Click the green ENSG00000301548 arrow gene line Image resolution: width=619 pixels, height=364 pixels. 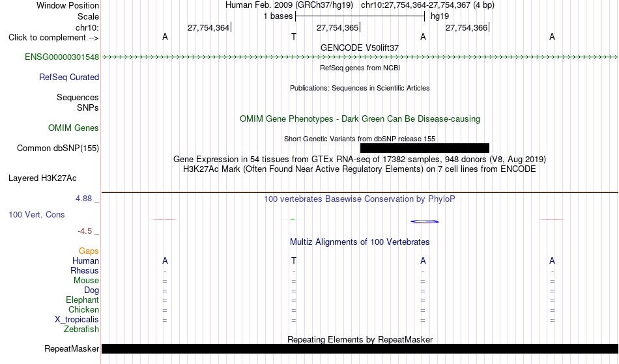click(360, 57)
